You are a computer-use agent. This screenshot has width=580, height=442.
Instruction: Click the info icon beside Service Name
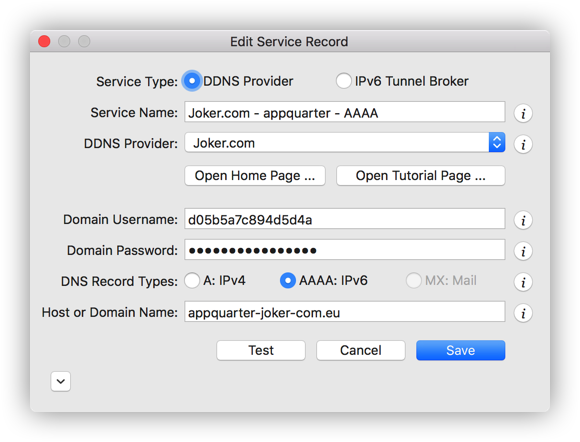(x=523, y=114)
